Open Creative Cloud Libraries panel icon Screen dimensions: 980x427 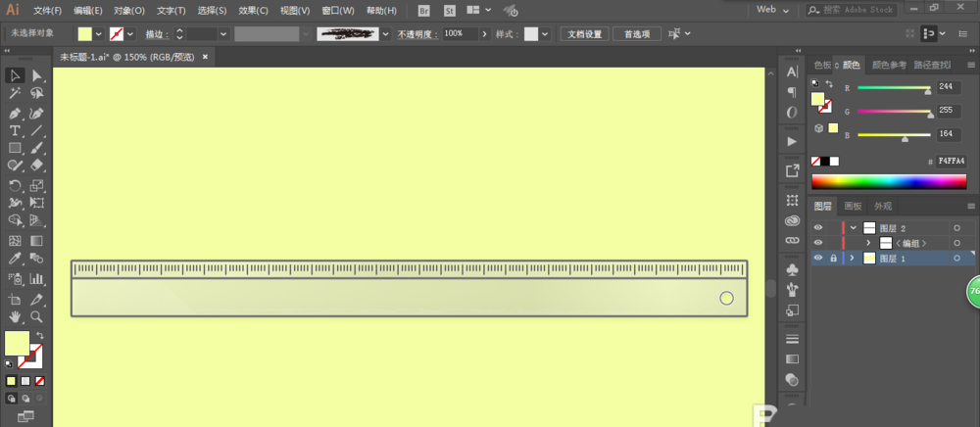tap(792, 220)
